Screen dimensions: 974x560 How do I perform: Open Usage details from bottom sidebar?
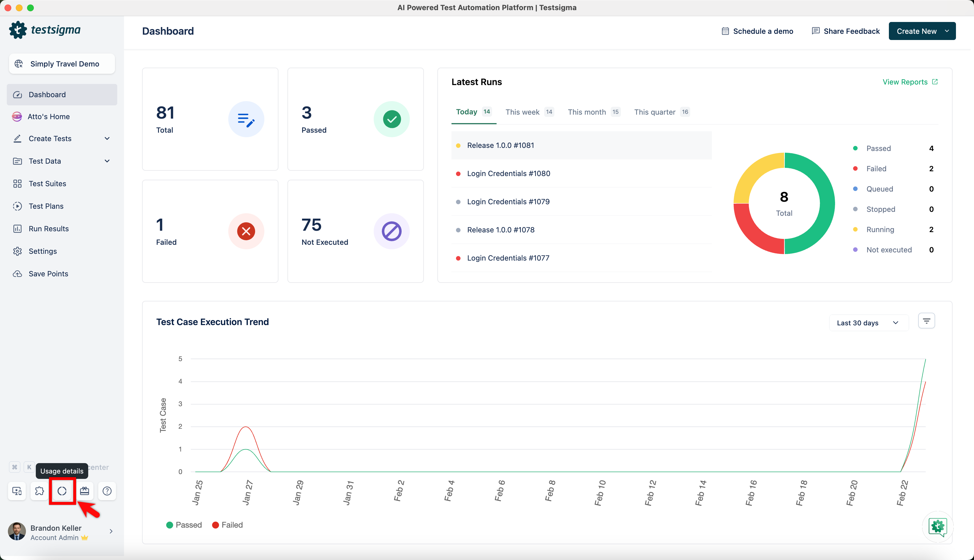point(62,491)
